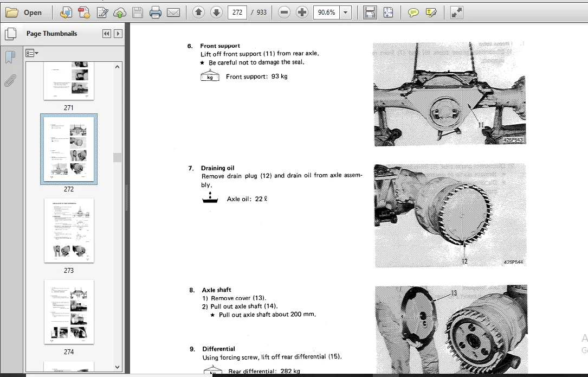
Task: Click the Open button label
Action: pos(33,12)
